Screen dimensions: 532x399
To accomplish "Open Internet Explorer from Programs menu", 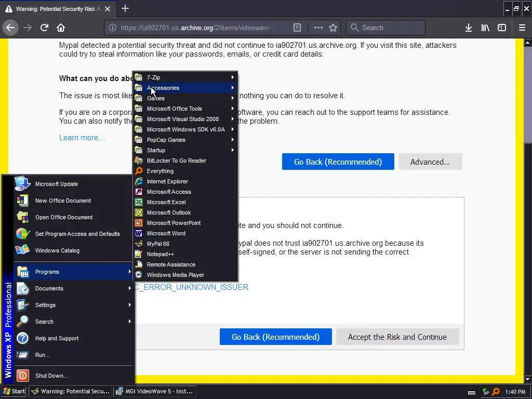I will 185,181.
